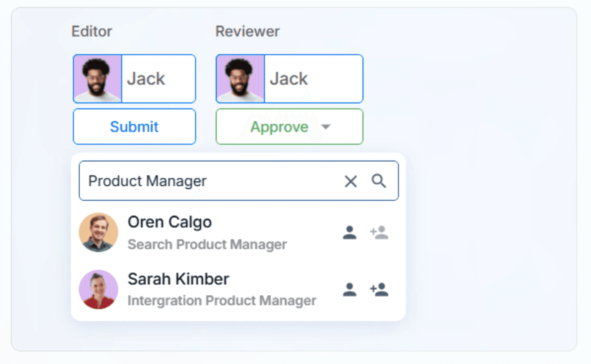The width and height of the screenshot is (591, 364).
Task: Click Jack's photo in Editor card
Action: point(98,79)
